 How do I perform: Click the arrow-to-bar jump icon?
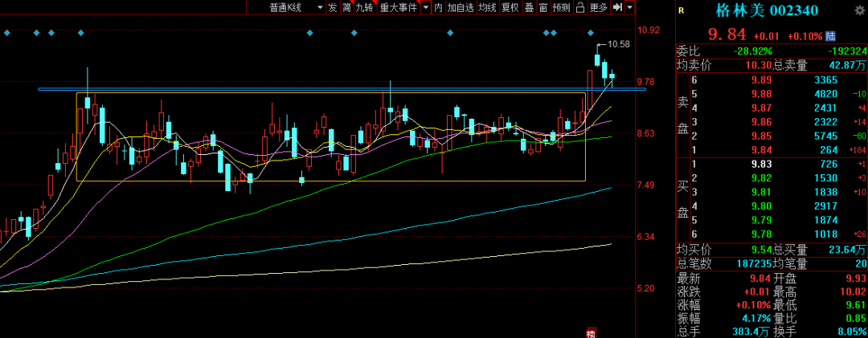(x=617, y=7)
